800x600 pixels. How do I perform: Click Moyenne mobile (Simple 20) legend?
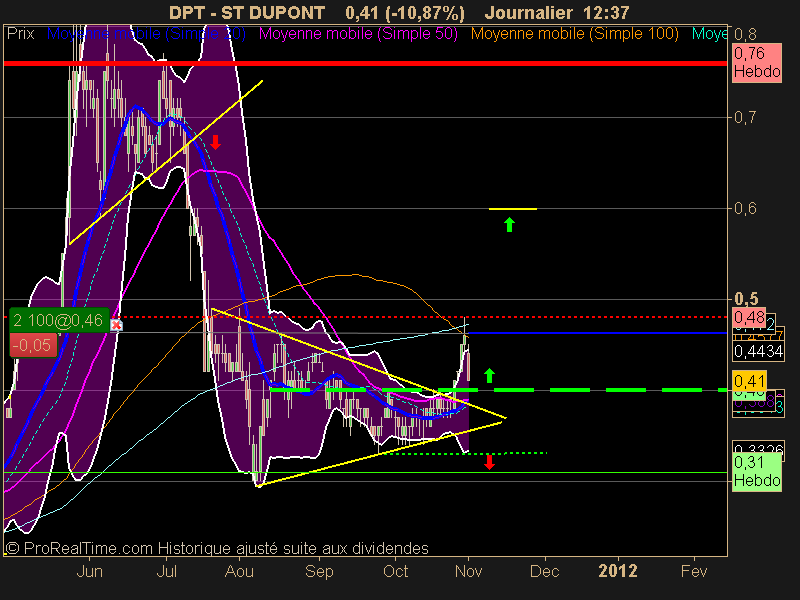click(146, 34)
